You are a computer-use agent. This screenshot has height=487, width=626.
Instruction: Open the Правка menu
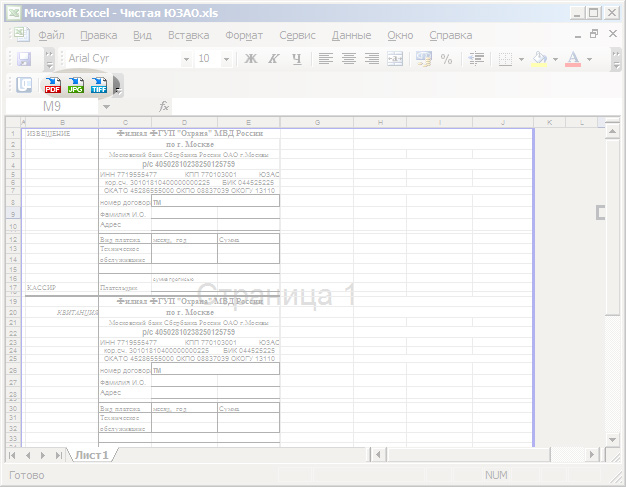pos(99,36)
